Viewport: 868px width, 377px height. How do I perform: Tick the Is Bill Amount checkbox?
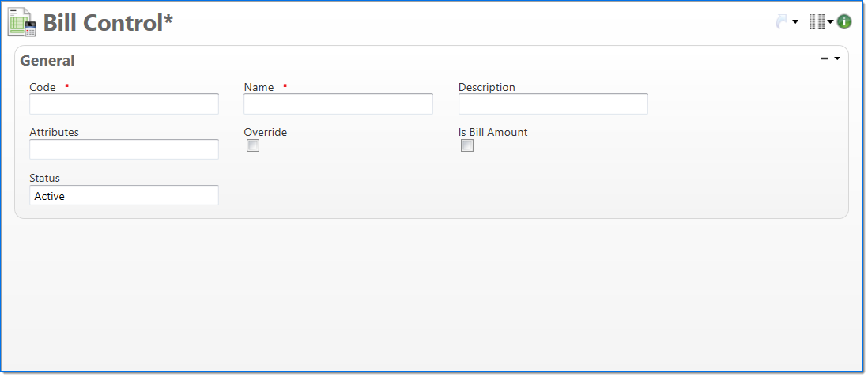tap(467, 145)
